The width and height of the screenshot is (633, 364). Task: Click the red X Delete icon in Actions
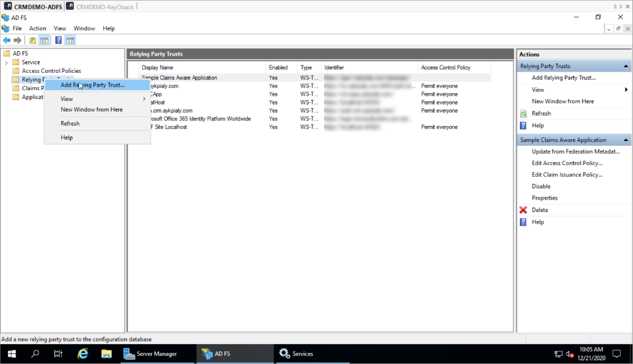click(x=523, y=210)
